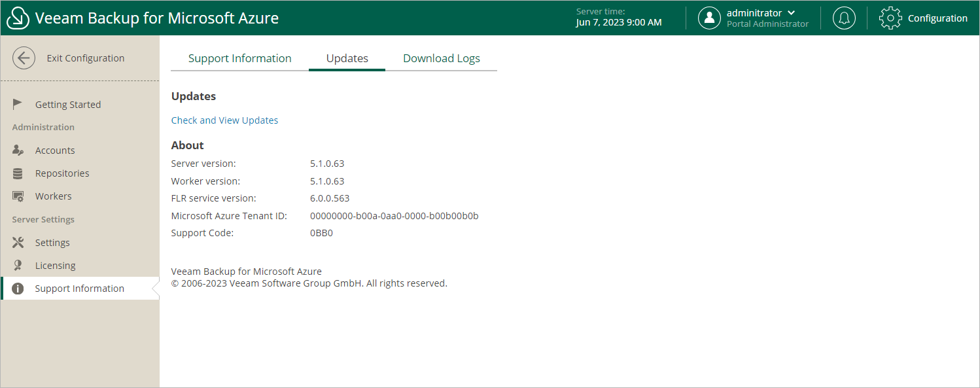Click the Administration section header in sidebar
Viewport: 980px width, 388px height.
pyautogui.click(x=43, y=128)
